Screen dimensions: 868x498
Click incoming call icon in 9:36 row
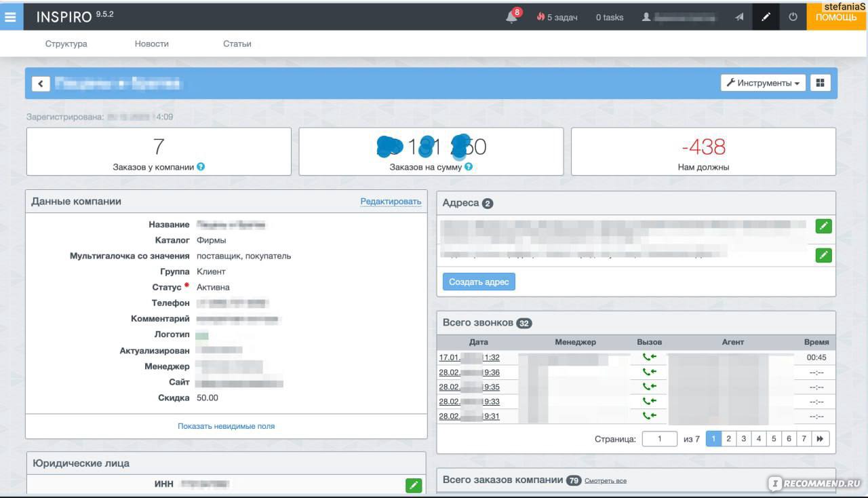[x=650, y=372]
